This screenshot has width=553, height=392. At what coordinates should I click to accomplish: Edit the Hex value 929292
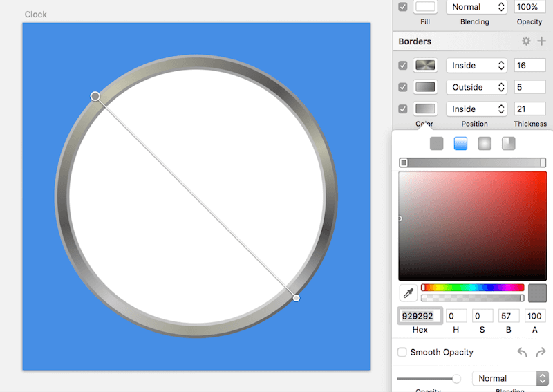point(420,316)
